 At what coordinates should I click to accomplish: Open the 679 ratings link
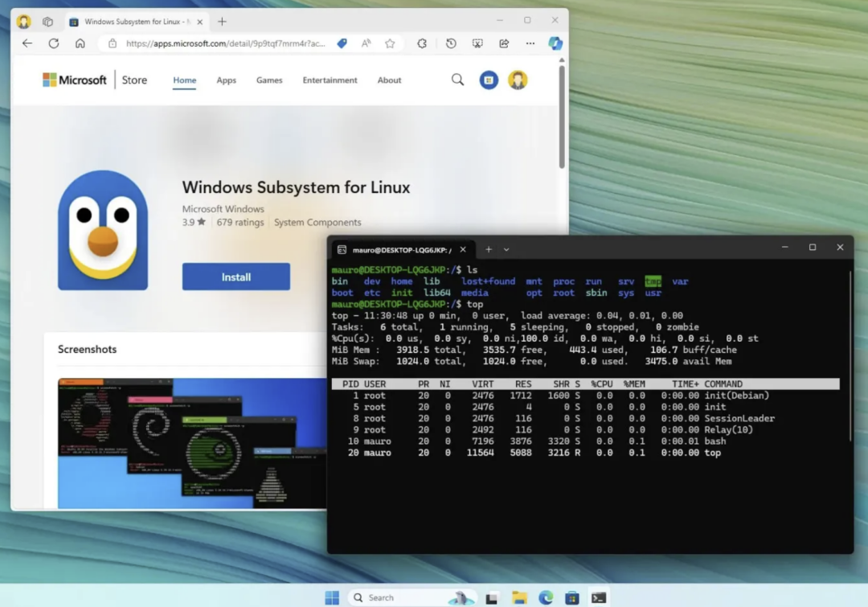(x=240, y=222)
